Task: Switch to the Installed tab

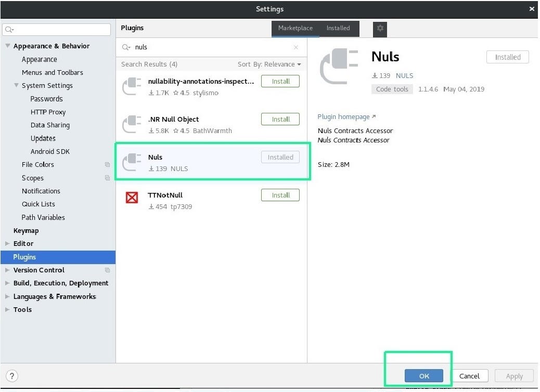Action: 338,28
